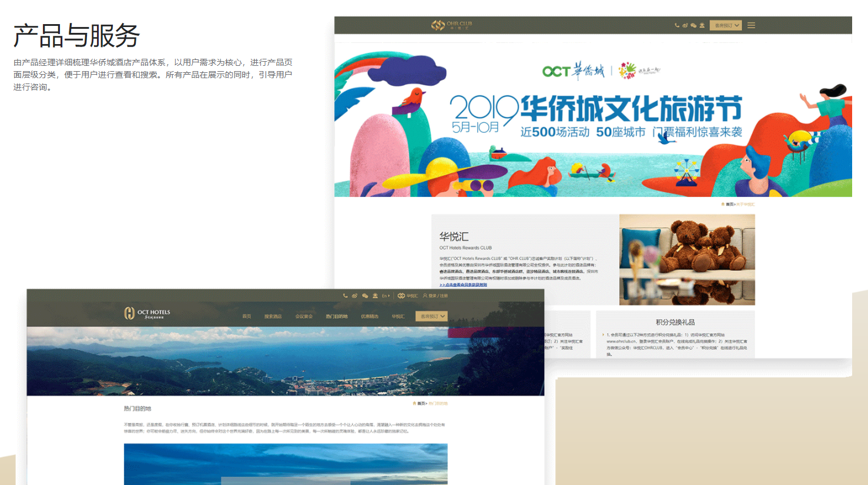Open the 客房预订 dropdown in OHR Club header
This screenshot has height=485, width=868.
[x=726, y=25]
